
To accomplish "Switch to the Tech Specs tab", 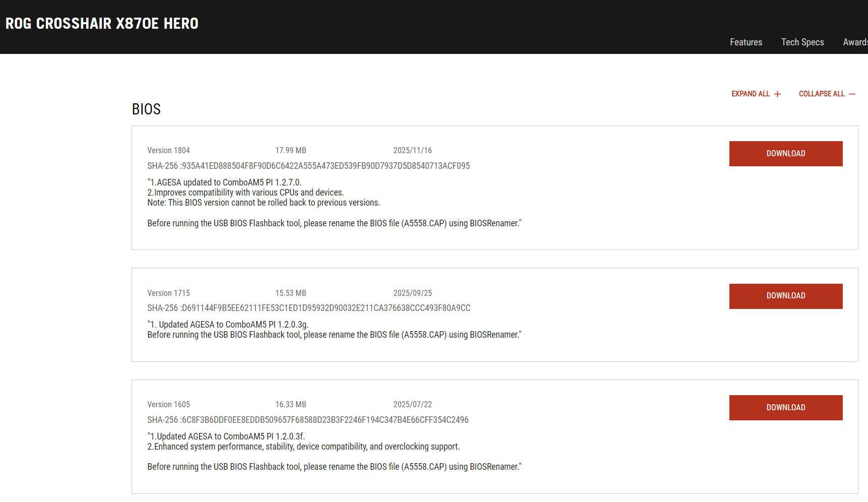I will [x=802, y=42].
